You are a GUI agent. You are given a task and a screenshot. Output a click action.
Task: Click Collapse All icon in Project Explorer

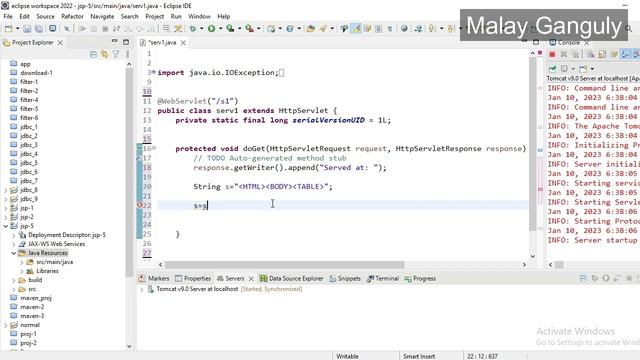[x=93, y=54]
